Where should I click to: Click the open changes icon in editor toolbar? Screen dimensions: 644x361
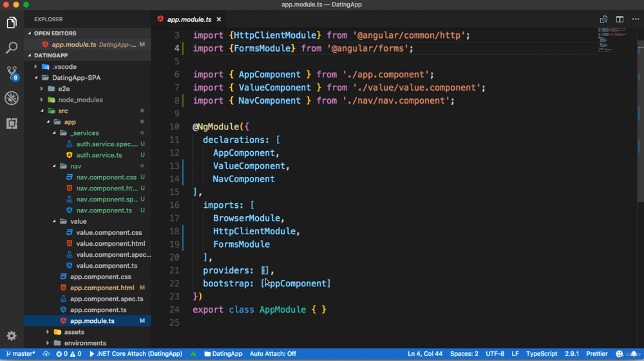click(603, 19)
